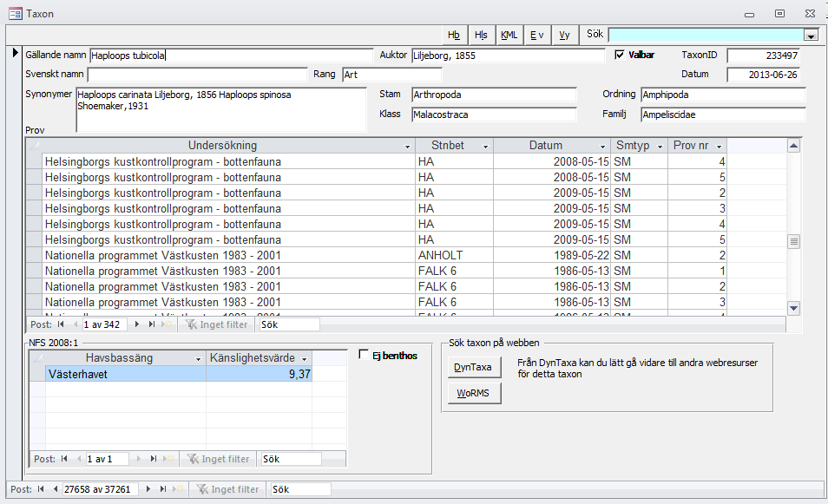Click into the Gällande namn field

231,56
